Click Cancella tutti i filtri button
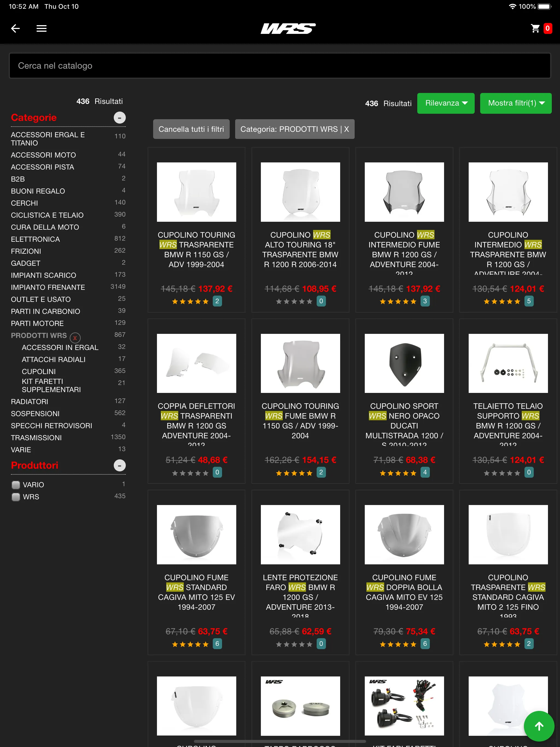 coord(191,129)
